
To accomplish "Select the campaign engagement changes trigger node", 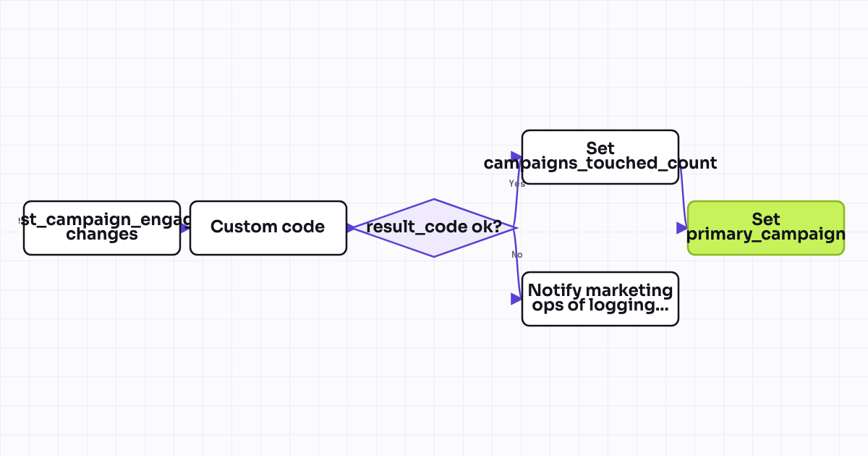I will pyautogui.click(x=102, y=228).
